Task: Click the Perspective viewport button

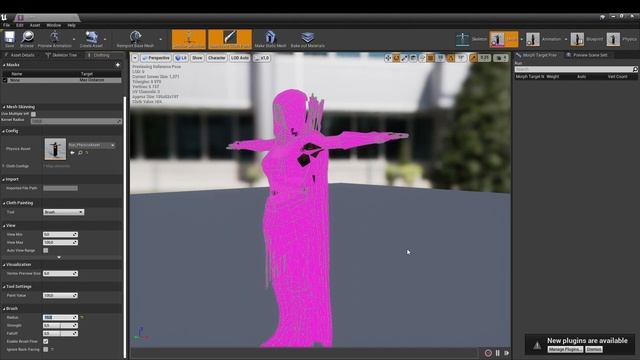Action: tap(156, 58)
